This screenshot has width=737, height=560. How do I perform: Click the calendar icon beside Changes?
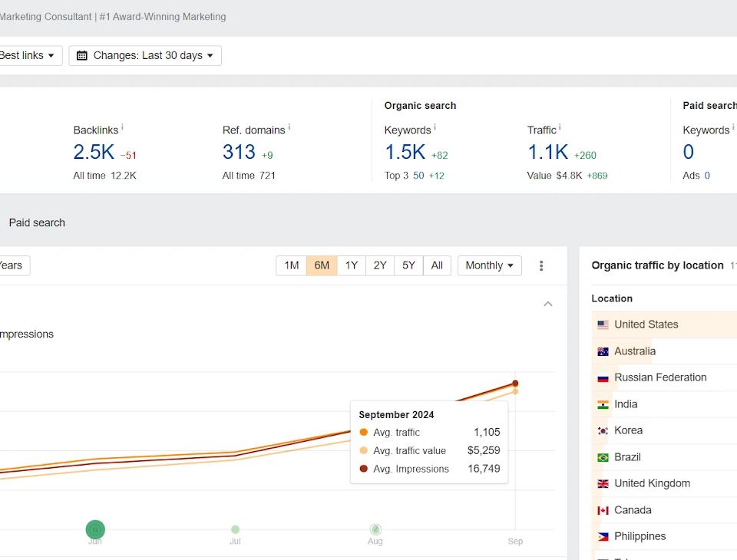82,55
